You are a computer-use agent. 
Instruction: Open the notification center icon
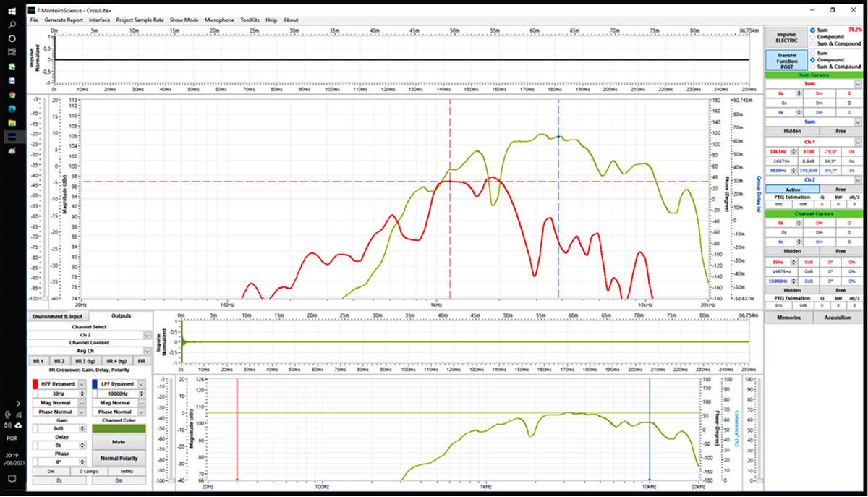click(x=12, y=479)
